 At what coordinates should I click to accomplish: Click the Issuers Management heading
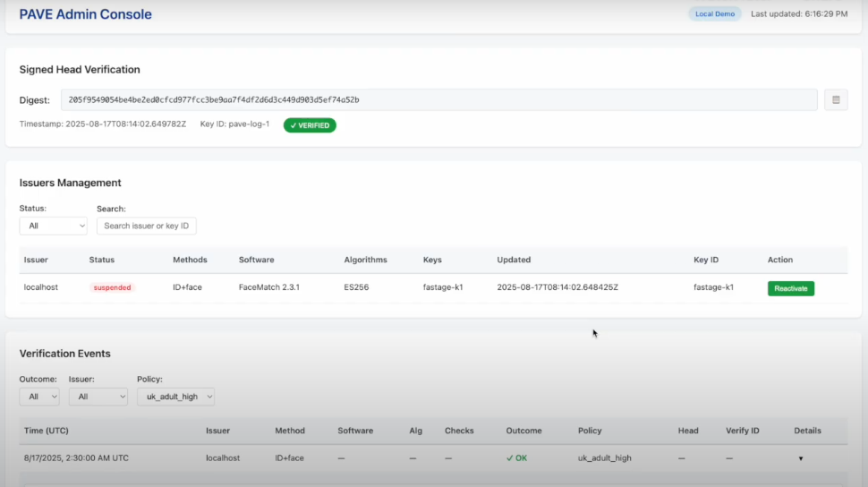point(71,183)
